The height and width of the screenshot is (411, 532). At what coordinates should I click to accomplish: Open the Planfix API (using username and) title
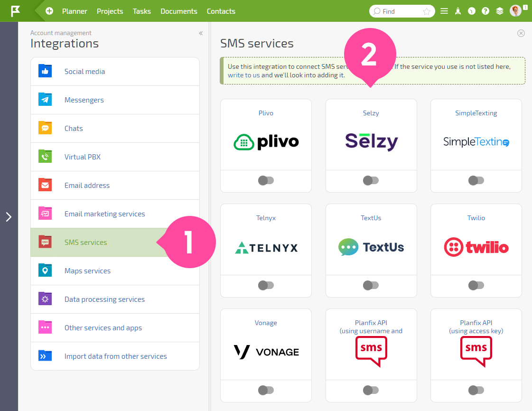(371, 327)
